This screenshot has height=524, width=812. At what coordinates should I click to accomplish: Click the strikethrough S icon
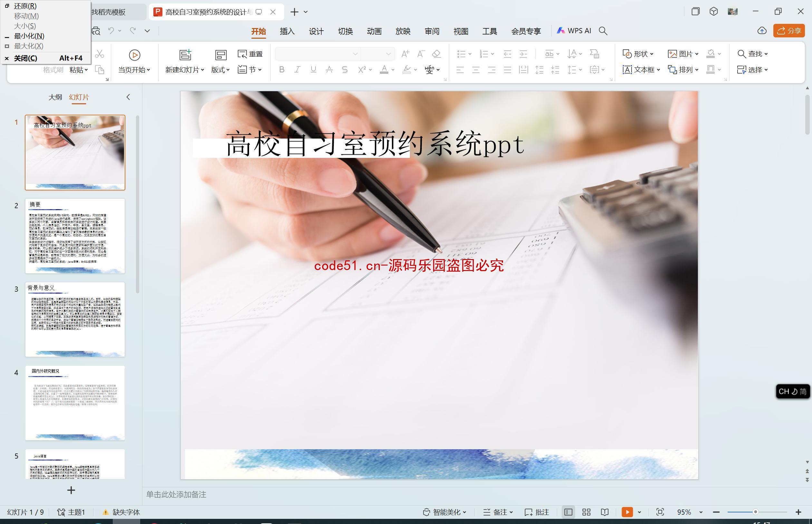click(x=344, y=70)
